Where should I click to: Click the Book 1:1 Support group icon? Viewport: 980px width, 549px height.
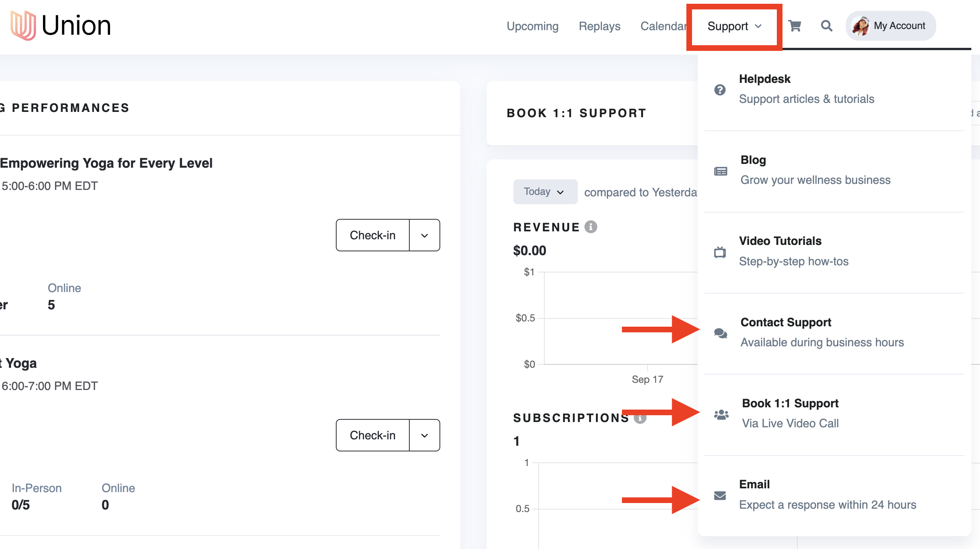tap(721, 414)
